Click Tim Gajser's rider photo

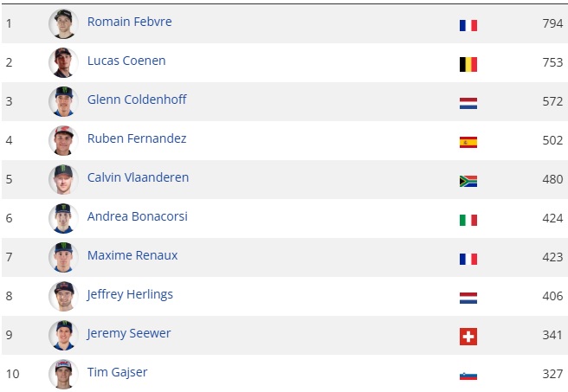click(x=63, y=374)
